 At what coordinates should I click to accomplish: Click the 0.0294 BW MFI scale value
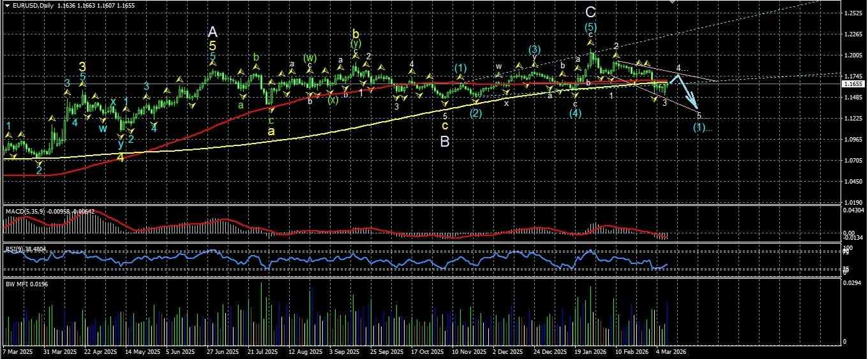[x=853, y=282]
